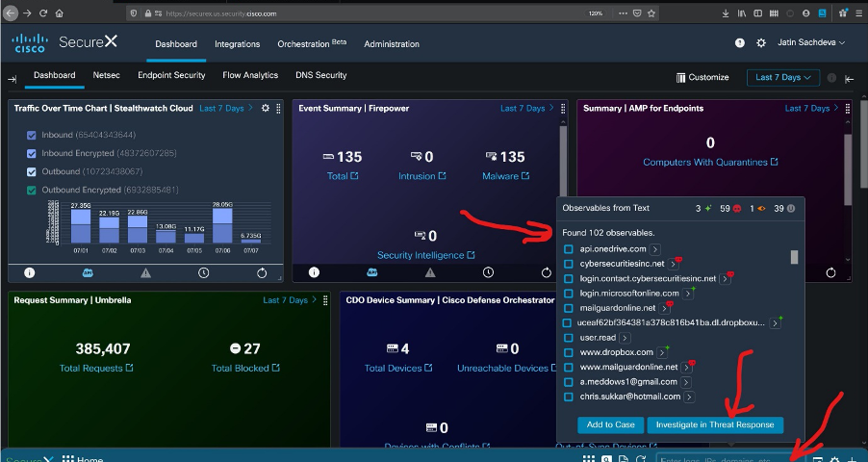The height and width of the screenshot is (462, 868).
Task: Collapse left dashboard sidebar arrow
Action: pos(12,79)
